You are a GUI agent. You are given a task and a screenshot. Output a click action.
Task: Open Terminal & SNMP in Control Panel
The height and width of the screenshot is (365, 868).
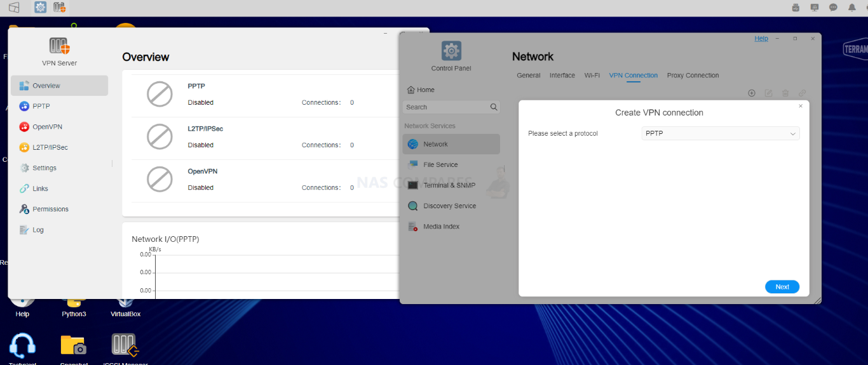click(x=451, y=185)
